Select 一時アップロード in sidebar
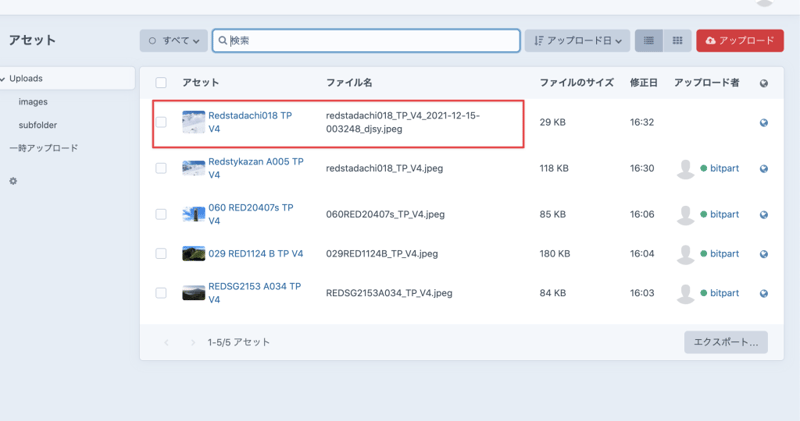The width and height of the screenshot is (800, 421). click(43, 148)
